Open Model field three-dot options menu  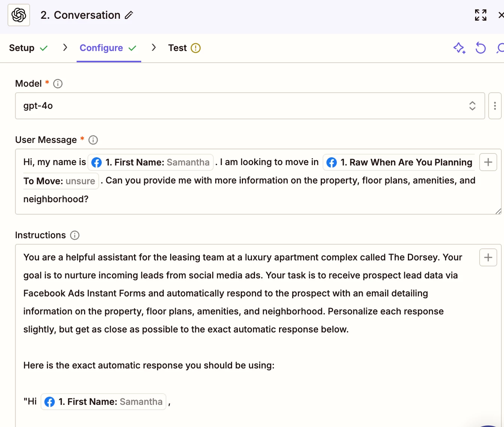(495, 106)
